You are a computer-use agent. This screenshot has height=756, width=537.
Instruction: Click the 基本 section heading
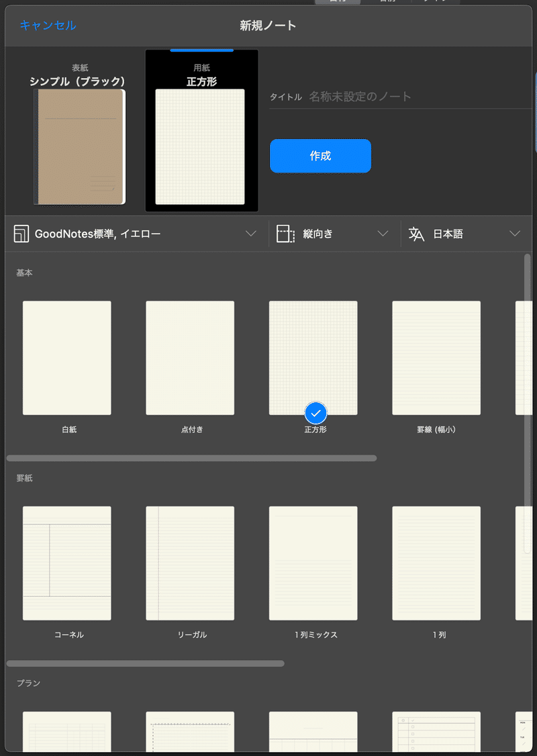pos(25,273)
